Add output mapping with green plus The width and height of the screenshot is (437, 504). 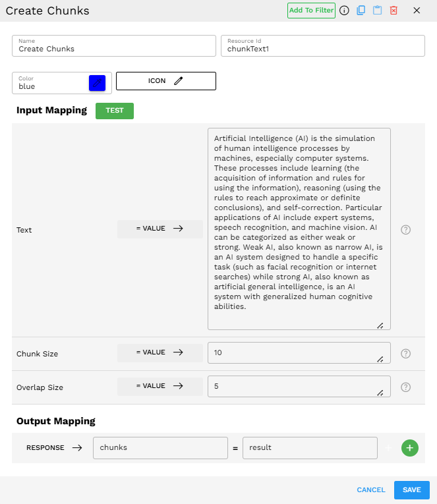pyautogui.click(x=409, y=448)
